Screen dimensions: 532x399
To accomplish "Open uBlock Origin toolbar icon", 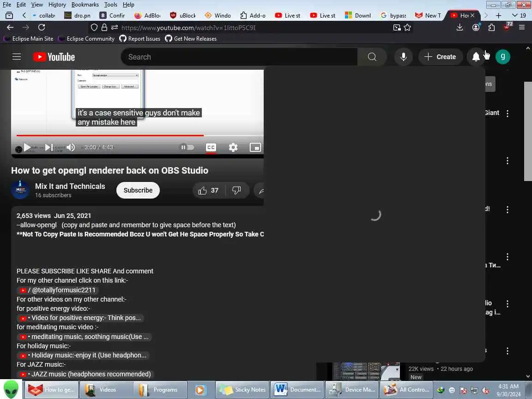I will point(507,27).
